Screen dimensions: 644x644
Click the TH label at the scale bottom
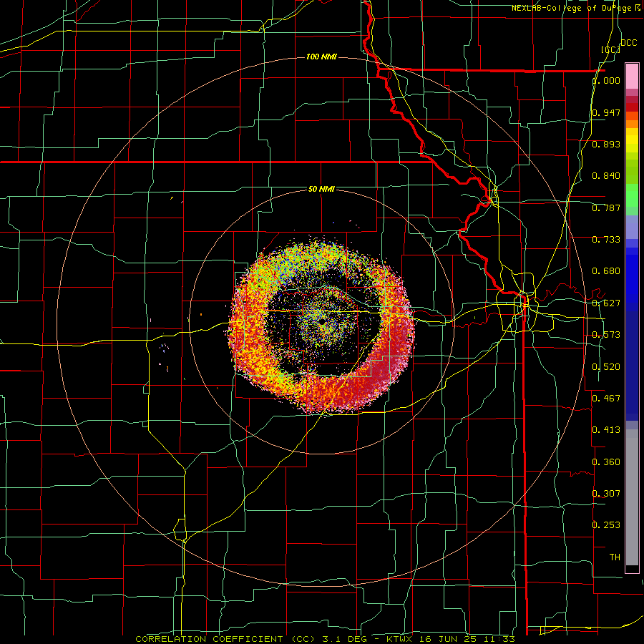click(615, 557)
